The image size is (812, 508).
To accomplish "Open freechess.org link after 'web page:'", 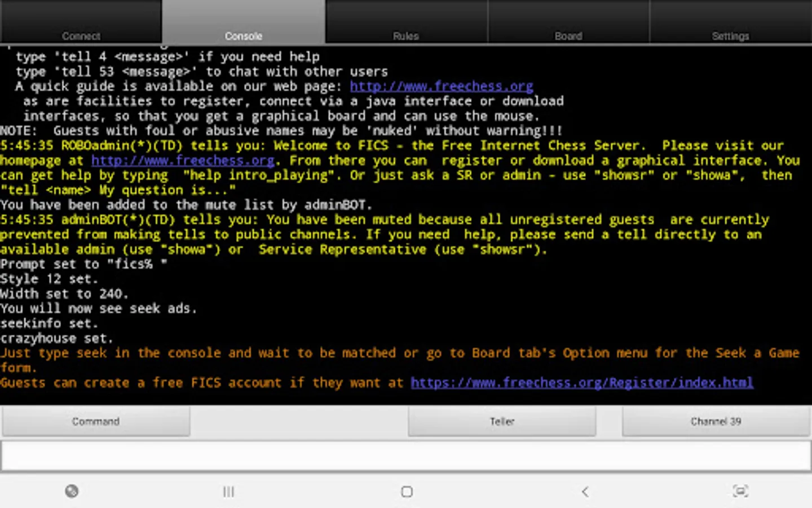I will [x=442, y=86].
